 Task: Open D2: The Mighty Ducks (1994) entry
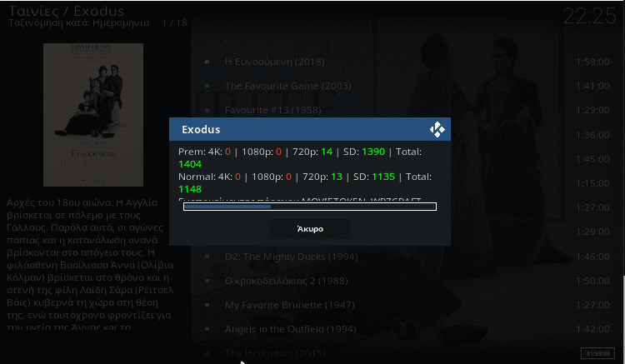coord(291,257)
